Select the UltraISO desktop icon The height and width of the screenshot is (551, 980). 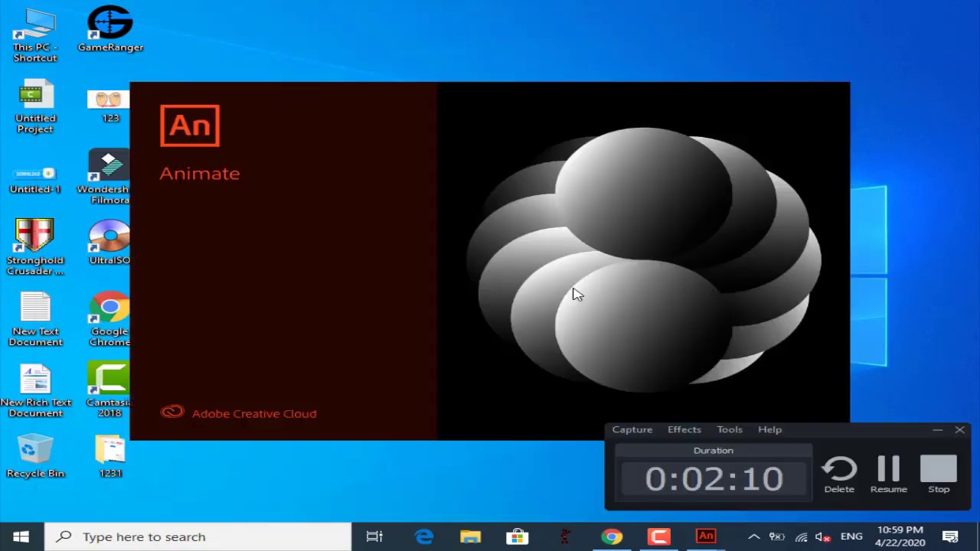pos(109,243)
